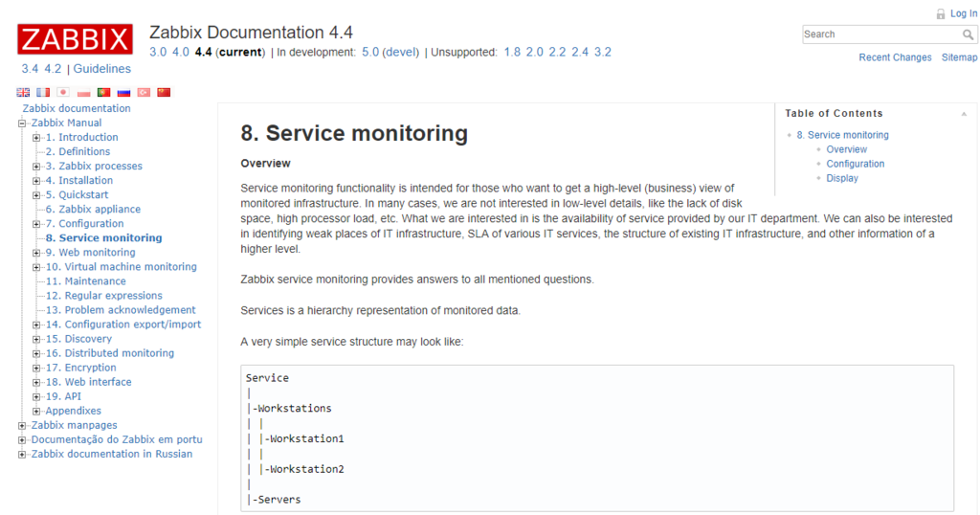Expand the Zabbix manpages tree node
Viewport: 980px width, 515px height.
pos(22,426)
